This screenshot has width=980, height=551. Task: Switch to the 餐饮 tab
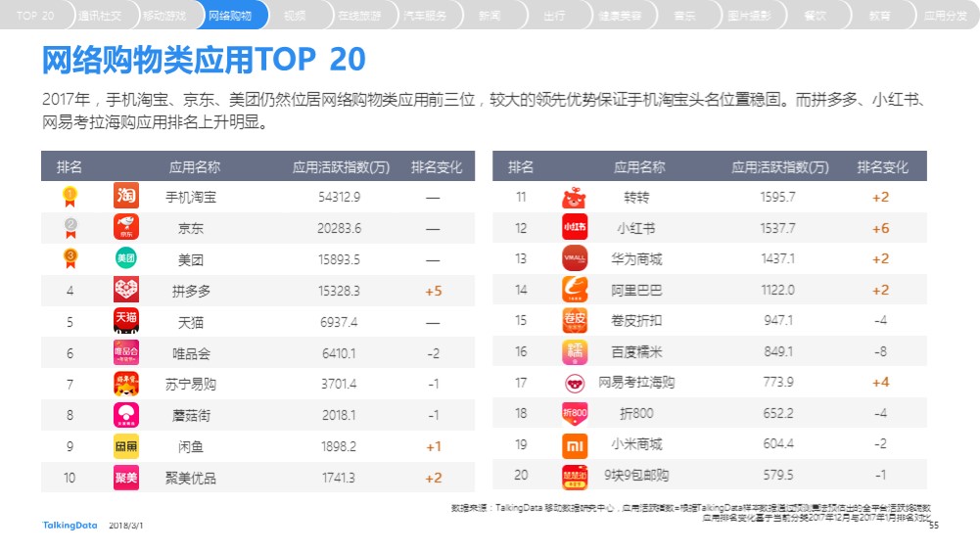pos(815,16)
